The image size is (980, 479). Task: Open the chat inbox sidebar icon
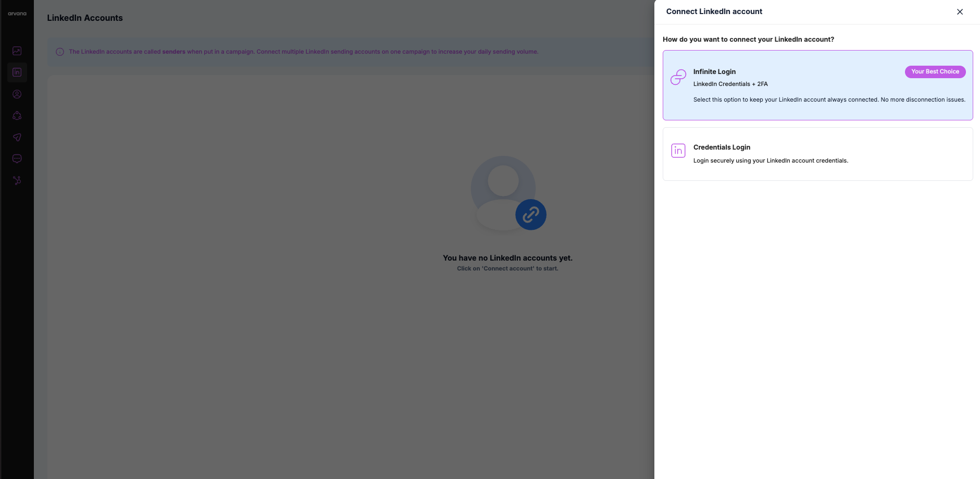(17, 158)
